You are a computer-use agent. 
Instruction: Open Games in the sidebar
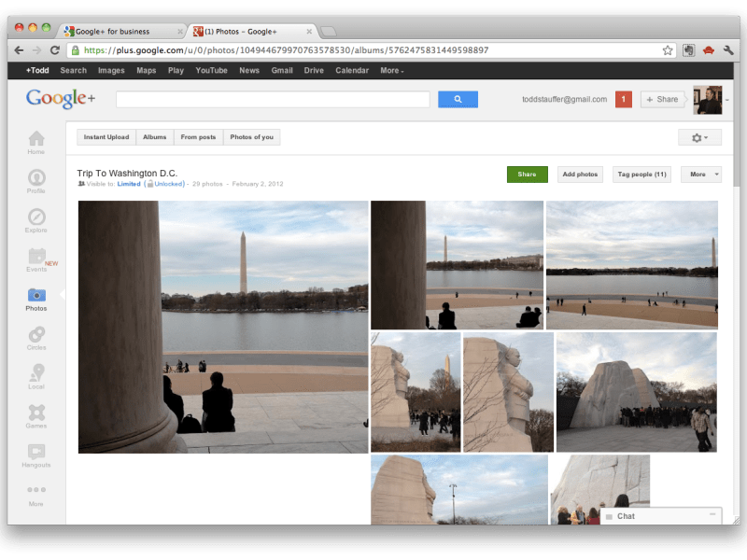point(36,414)
